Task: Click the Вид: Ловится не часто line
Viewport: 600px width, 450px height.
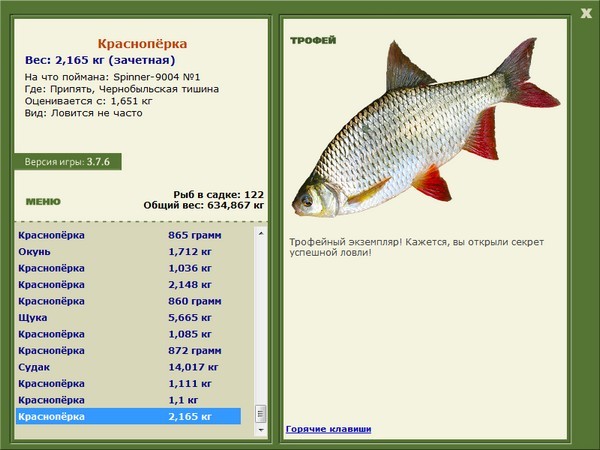Action: coord(83,113)
